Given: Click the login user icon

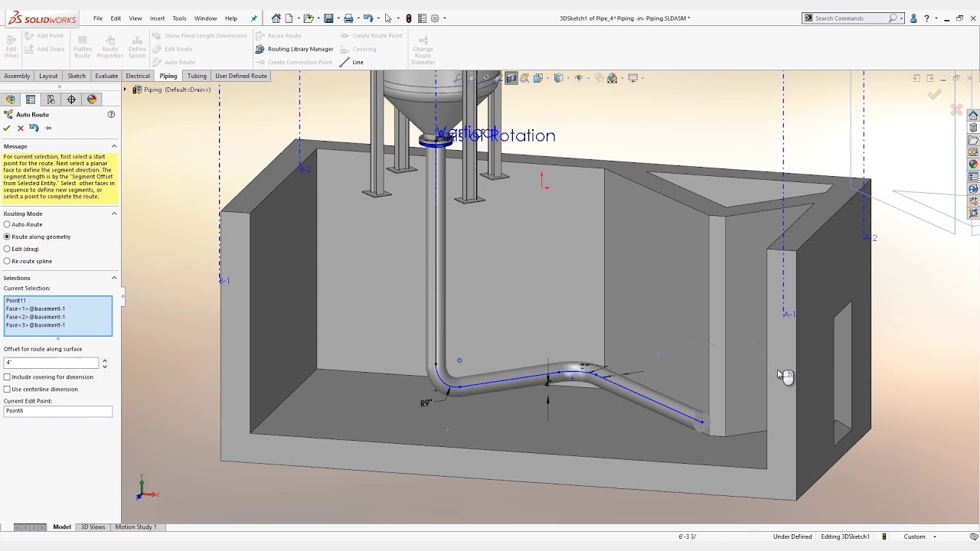Looking at the screenshot, I should pyautogui.click(x=913, y=18).
